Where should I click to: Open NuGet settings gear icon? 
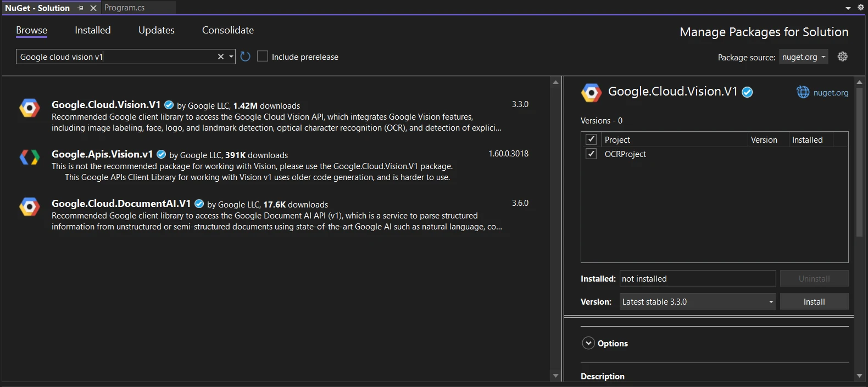point(842,57)
